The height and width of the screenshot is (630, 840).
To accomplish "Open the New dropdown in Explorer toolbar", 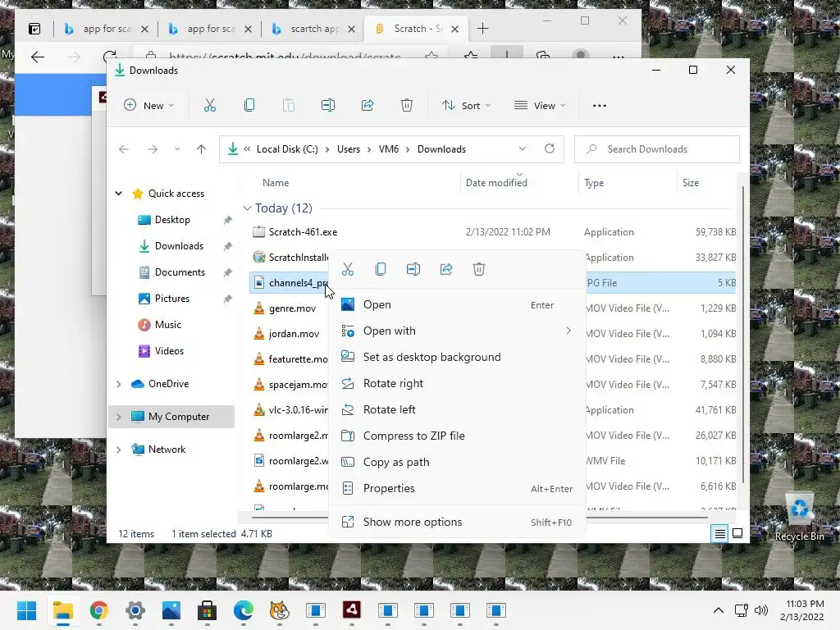I will coord(149,106).
